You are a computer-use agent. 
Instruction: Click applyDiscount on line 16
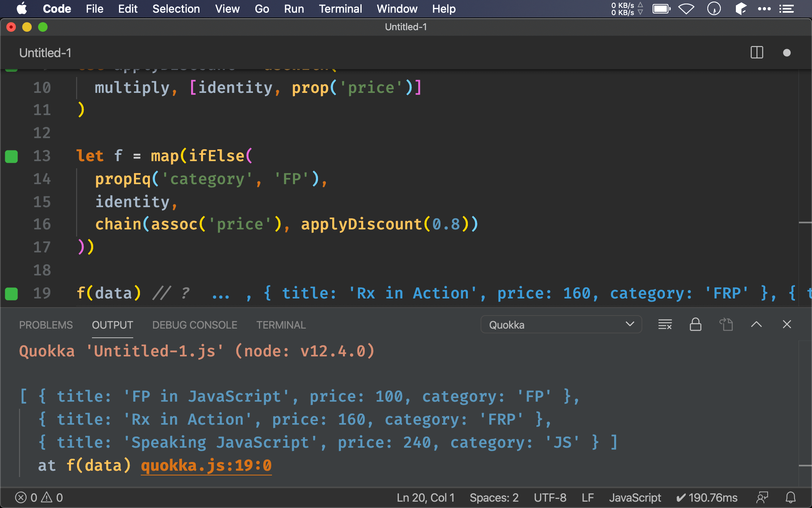(362, 224)
